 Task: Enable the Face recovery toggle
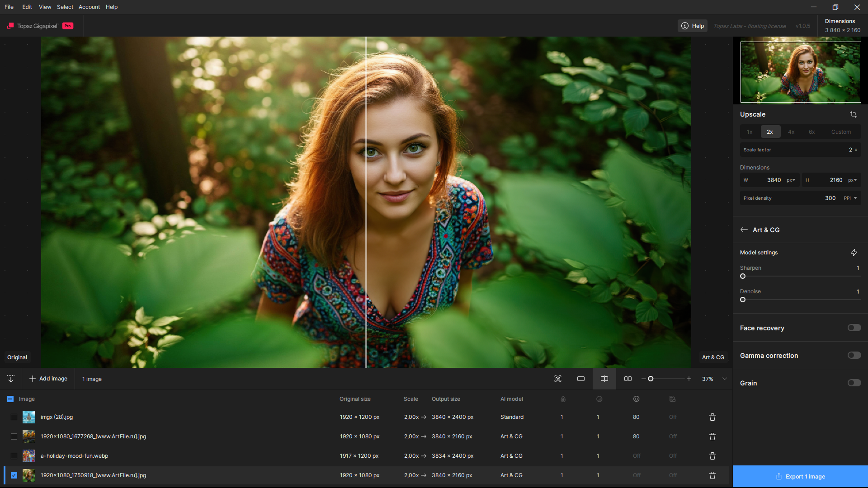pyautogui.click(x=854, y=328)
